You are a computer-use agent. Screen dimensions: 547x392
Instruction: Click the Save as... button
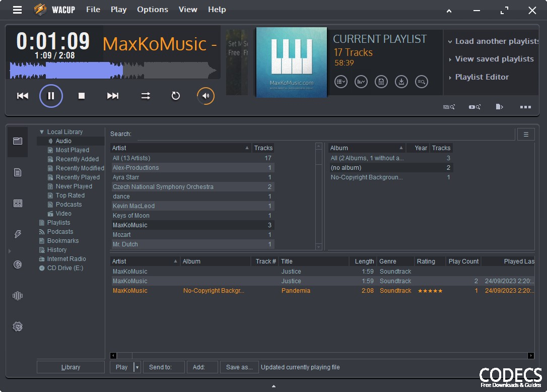(239, 367)
